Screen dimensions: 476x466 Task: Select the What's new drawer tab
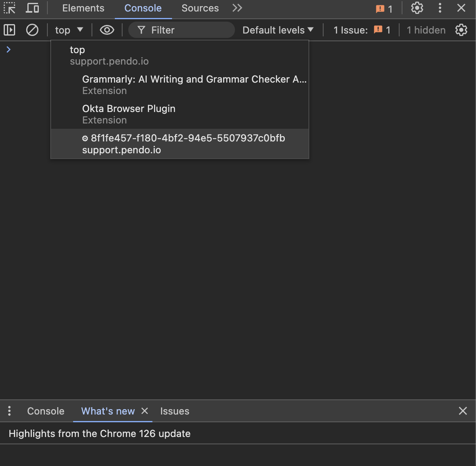click(108, 411)
